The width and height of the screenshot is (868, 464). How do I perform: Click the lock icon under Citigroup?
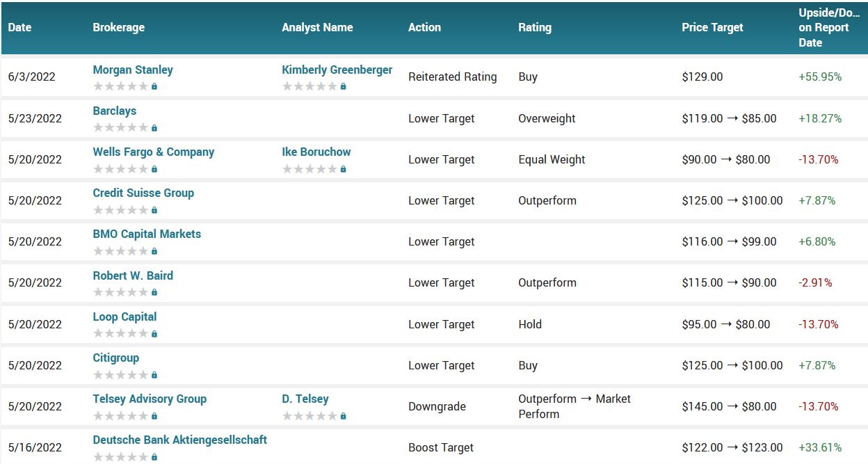click(x=154, y=375)
